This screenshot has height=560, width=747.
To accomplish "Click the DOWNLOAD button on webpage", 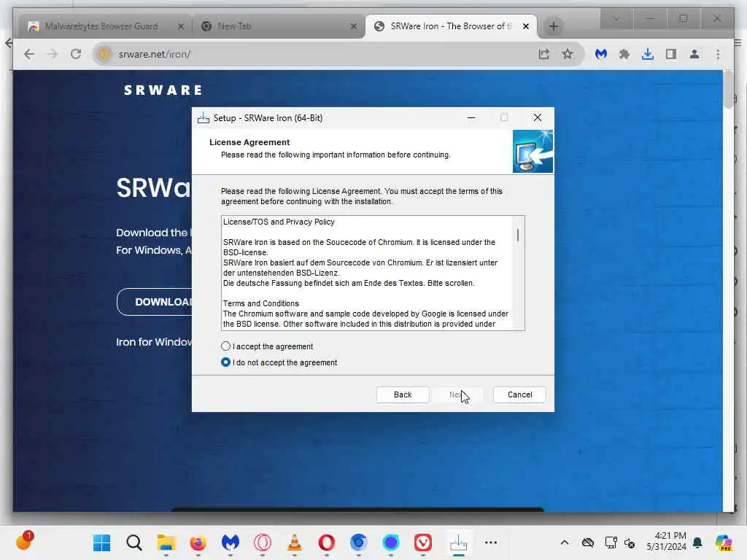I will (x=155, y=302).
